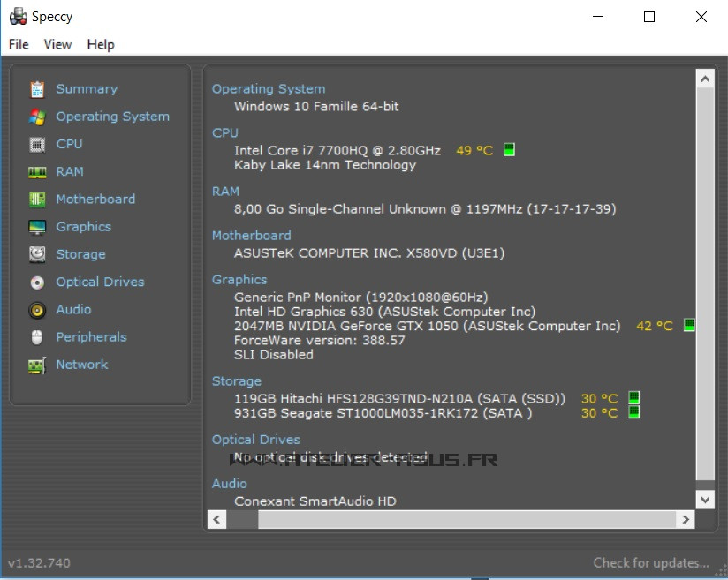728x580 pixels.
Task: Click the Operating System Windows flag icon
Action: [37, 117]
